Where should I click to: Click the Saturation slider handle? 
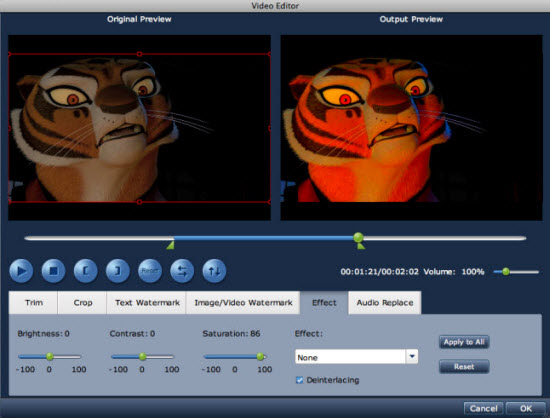click(x=260, y=357)
